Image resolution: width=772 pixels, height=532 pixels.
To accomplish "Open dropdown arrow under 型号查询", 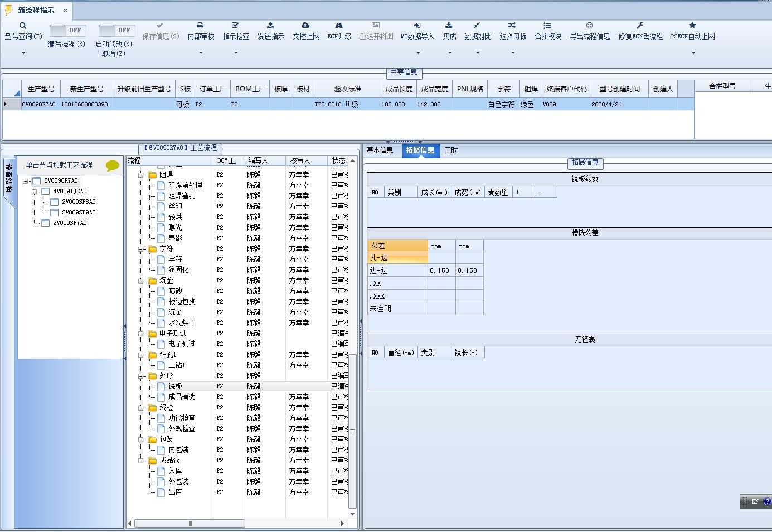I will (23, 53).
